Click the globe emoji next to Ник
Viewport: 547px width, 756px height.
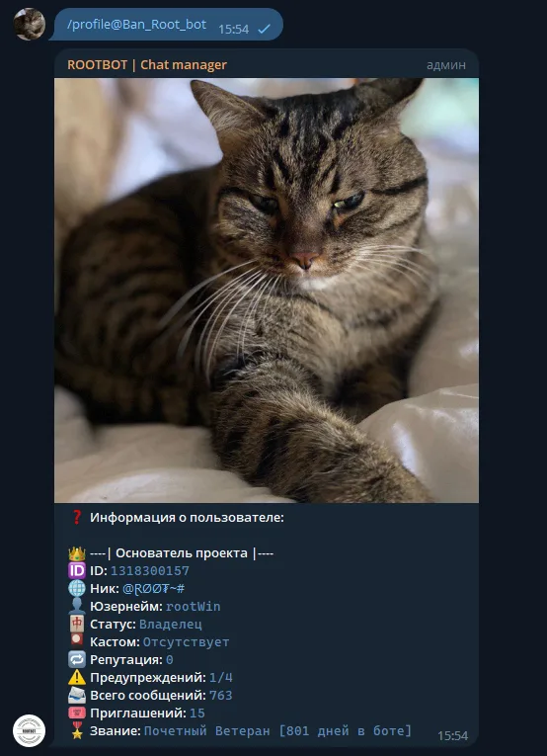click(77, 589)
